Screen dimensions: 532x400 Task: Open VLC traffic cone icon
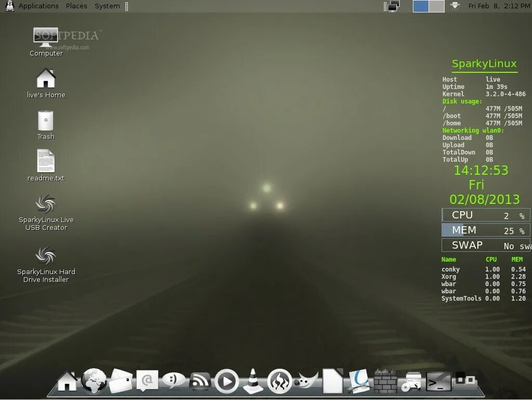pyautogui.click(x=253, y=381)
